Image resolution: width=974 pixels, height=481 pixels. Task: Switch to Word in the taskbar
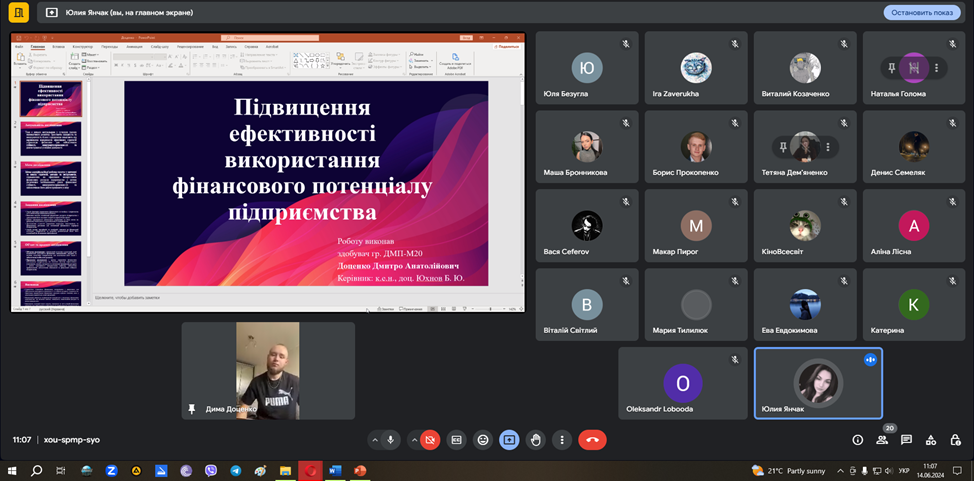[335, 470]
